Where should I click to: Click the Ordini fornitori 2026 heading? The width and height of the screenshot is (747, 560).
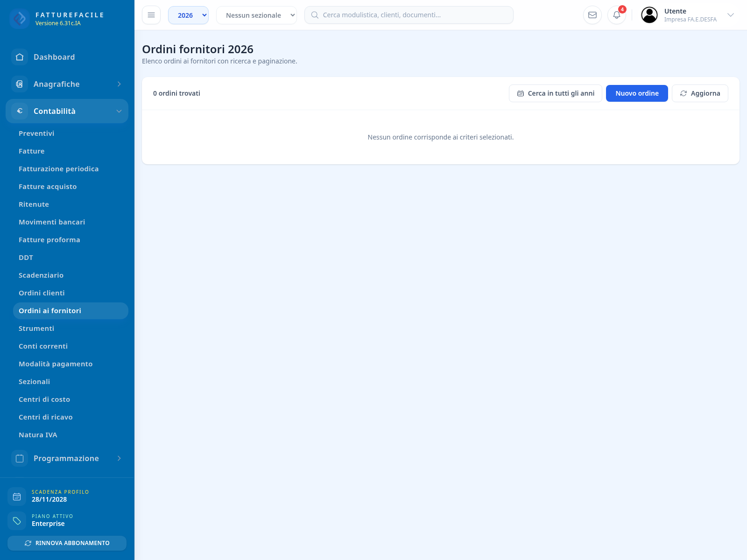197,49
